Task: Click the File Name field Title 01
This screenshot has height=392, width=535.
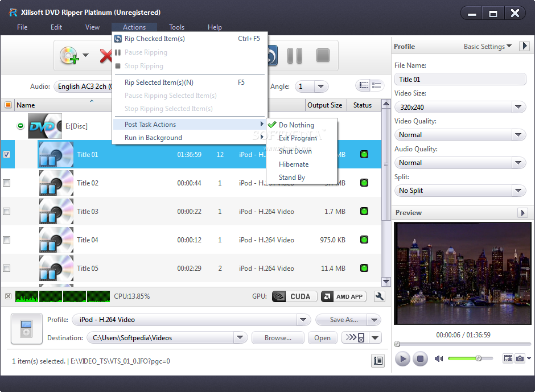Action: coord(460,79)
